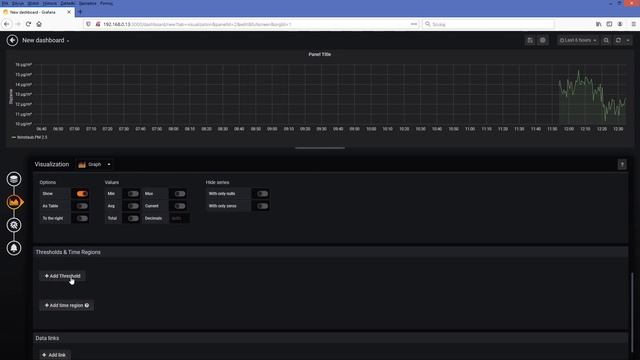The image size is (640, 360).
Task: Open the first item in the Firefox menu bar
Action: click(5, 3)
